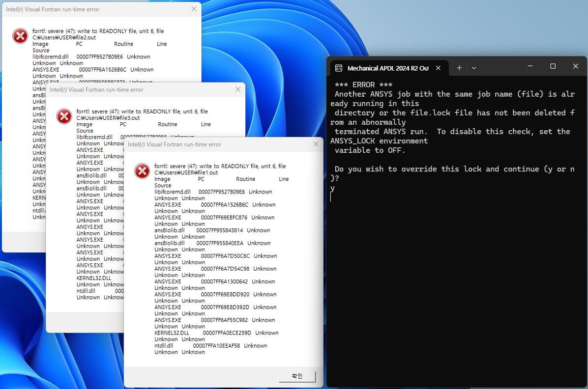Close the Fortran error dialog for file3.out

pos(238,89)
